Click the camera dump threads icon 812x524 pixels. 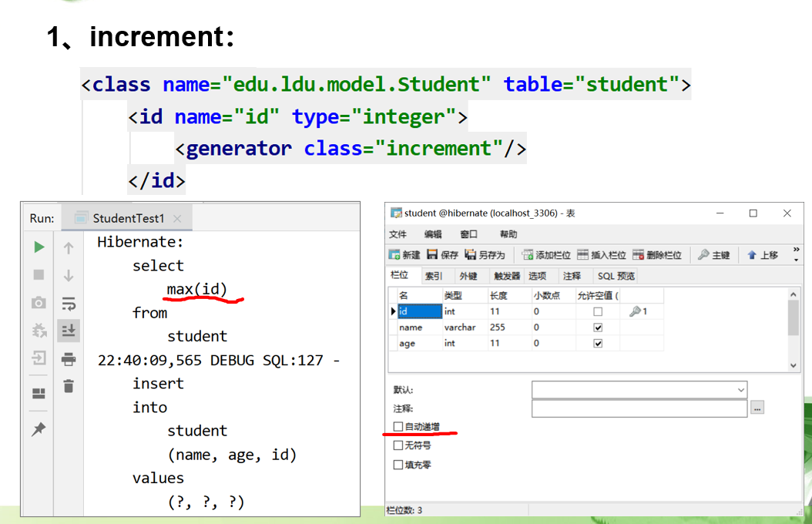point(39,302)
